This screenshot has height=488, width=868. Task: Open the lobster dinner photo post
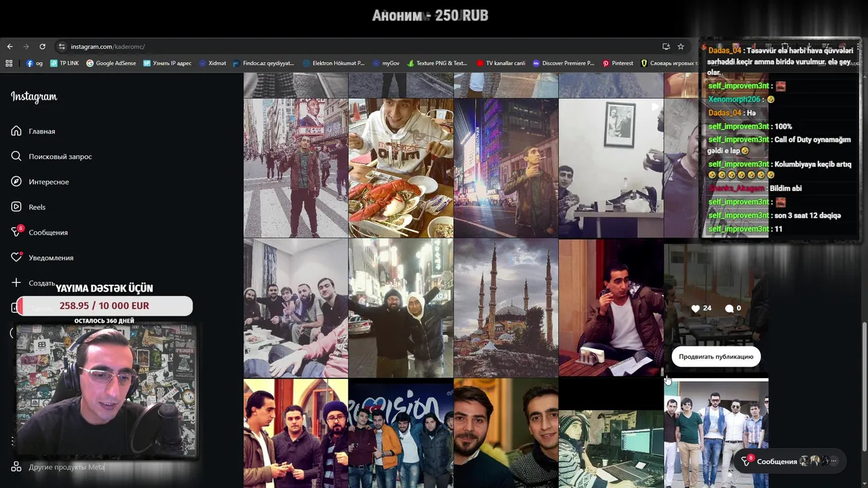401,168
